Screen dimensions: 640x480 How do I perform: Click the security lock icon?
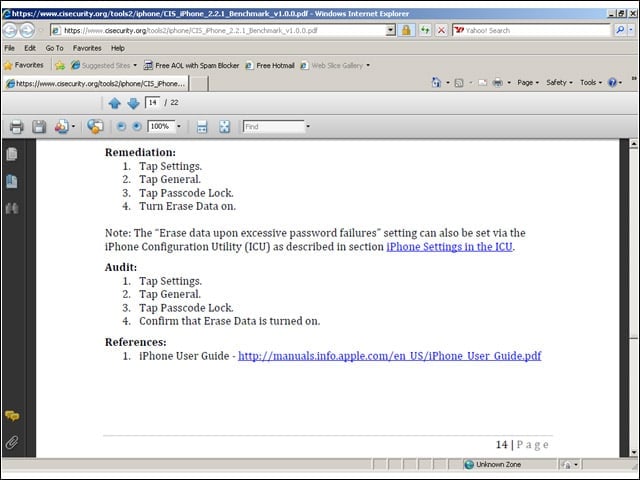click(406, 30)
